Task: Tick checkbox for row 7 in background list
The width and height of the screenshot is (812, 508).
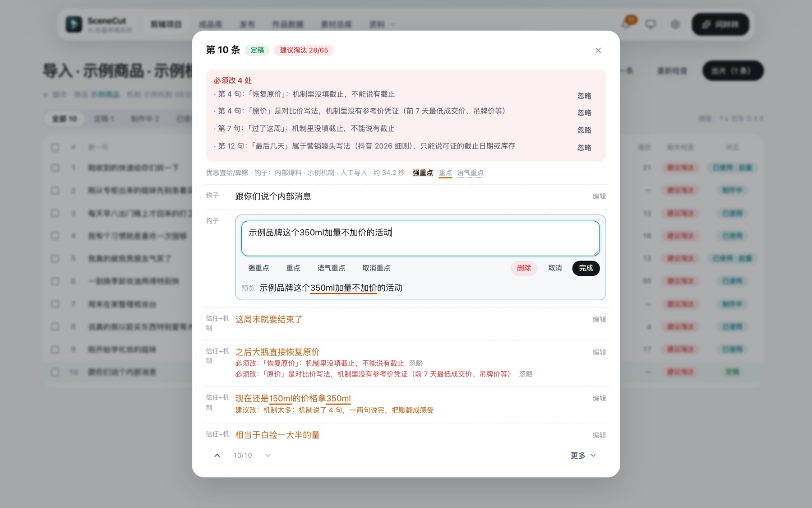Action: coord(55,304)
